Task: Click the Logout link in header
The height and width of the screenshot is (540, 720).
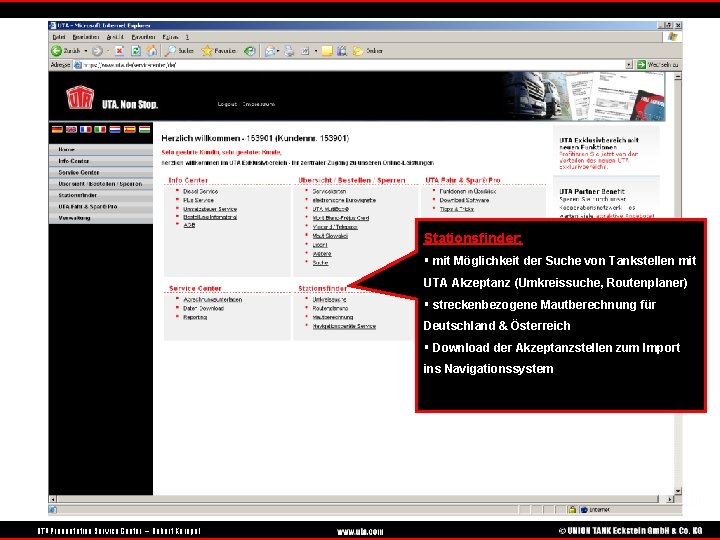Action: click(227, 104)
